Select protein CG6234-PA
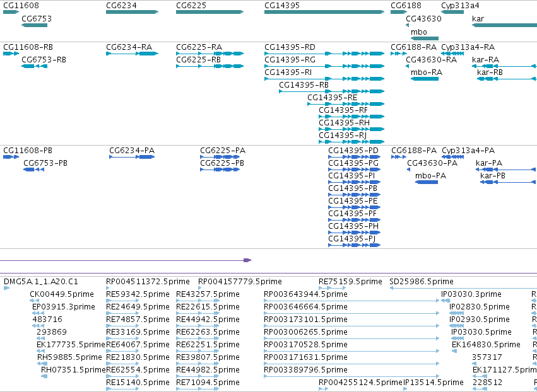537x392 pixels. coord(132,151)
